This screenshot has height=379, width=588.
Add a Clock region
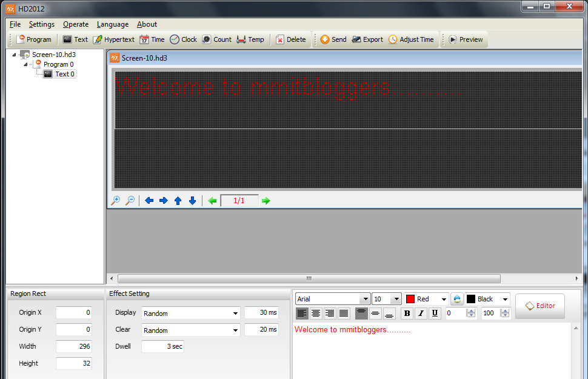pyautogui.click(x=184, y=39)
